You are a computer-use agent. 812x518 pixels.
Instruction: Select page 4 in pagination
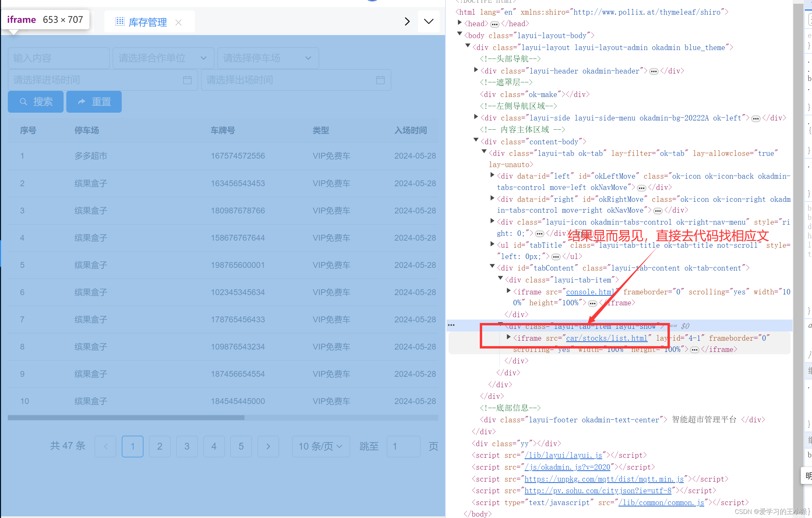[x=214, y=447]
